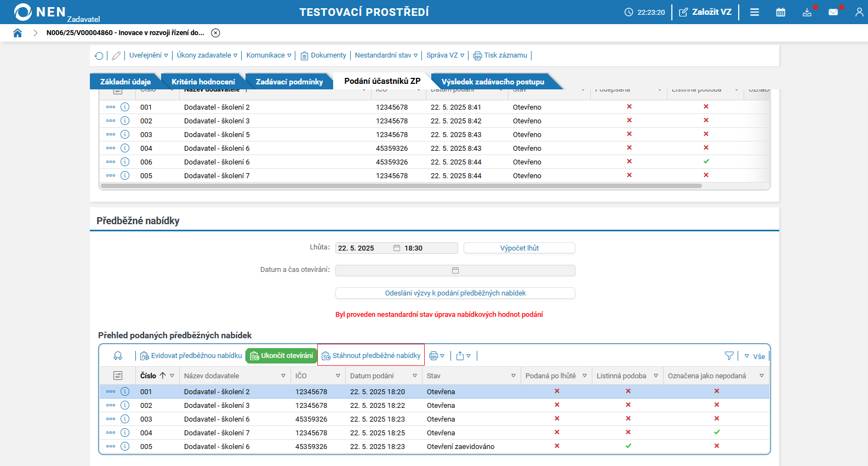
Task: Show info for upper row 002
Action: (x=125, y=121)
